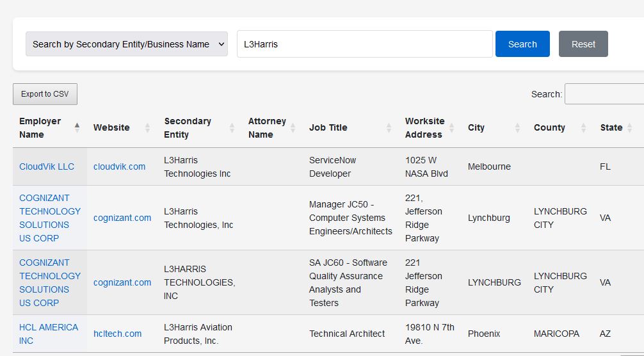Click Export to CSV button
The image size is (644, 356).
click(45, 94)
